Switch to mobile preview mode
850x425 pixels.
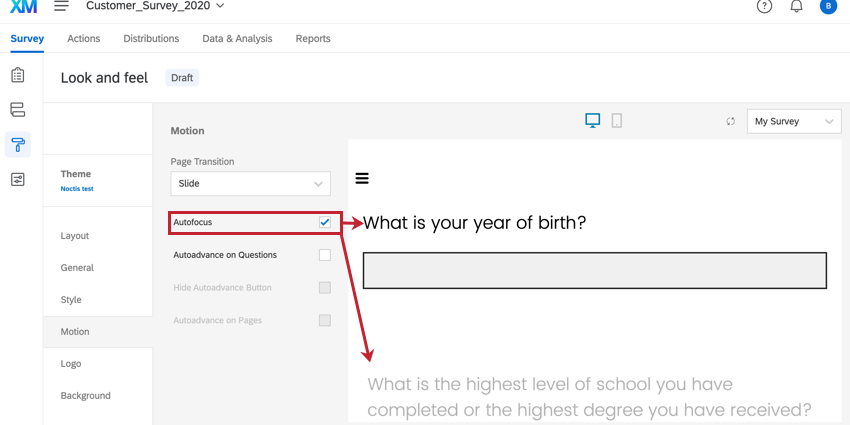coord(617,121)
